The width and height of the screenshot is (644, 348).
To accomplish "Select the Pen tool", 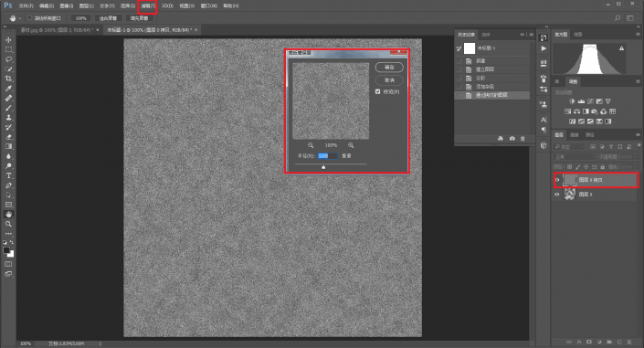I will [8, 185].
